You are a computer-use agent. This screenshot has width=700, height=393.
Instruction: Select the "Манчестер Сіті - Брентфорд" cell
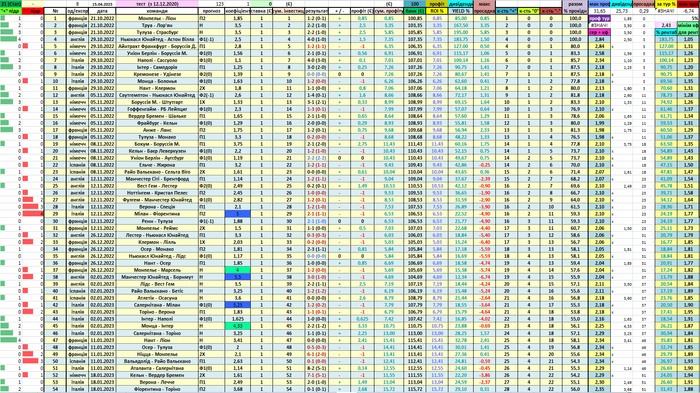point(157,179)
